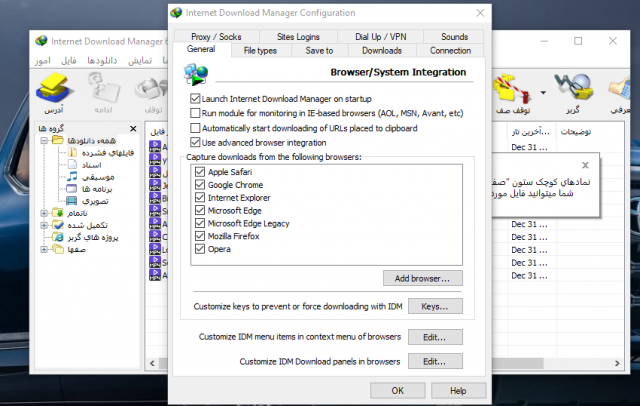This screenshot has height=406, width=640.
Task: Toggle Launch Internet Download Manager on startup
Action: click(195, 100)
